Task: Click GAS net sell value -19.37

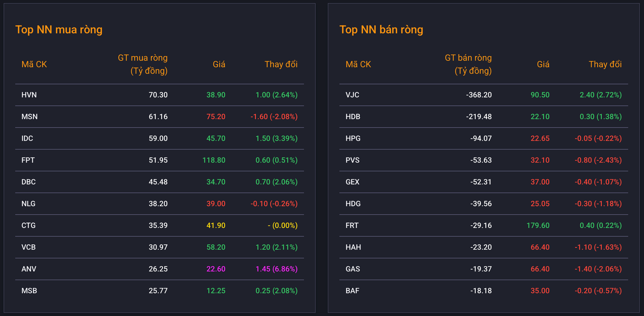Action: tap(481, 269)
